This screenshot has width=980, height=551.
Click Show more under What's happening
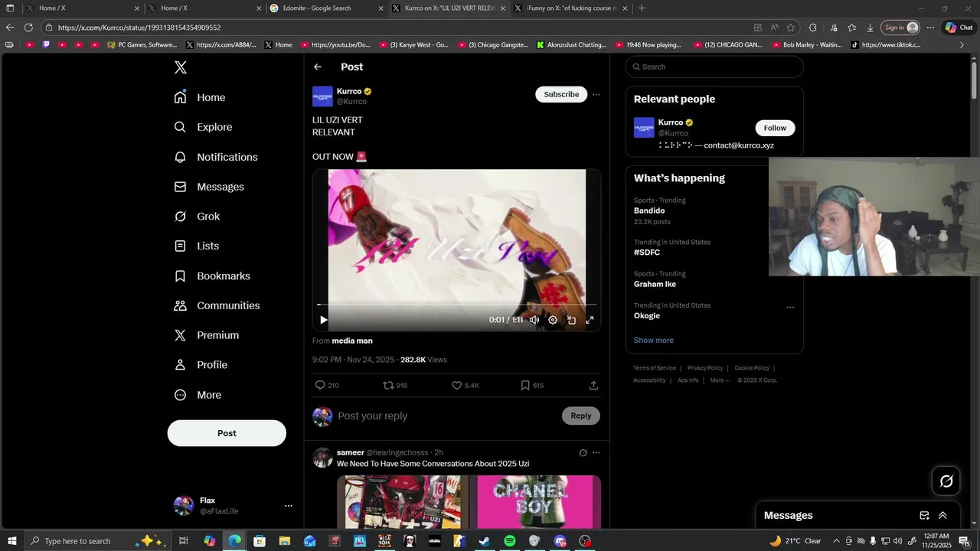(x=654, y=340)
